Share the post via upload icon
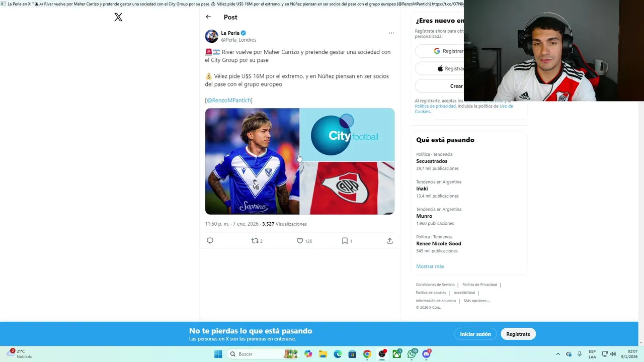Image resolution: width=644 pixels, height=362 pixels. 389,241
